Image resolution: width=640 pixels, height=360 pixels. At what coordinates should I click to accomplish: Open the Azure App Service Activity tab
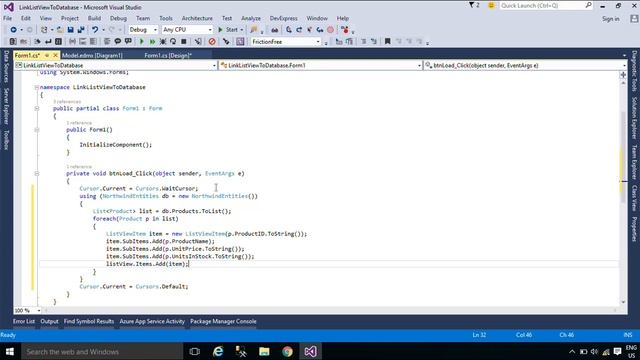152,321
